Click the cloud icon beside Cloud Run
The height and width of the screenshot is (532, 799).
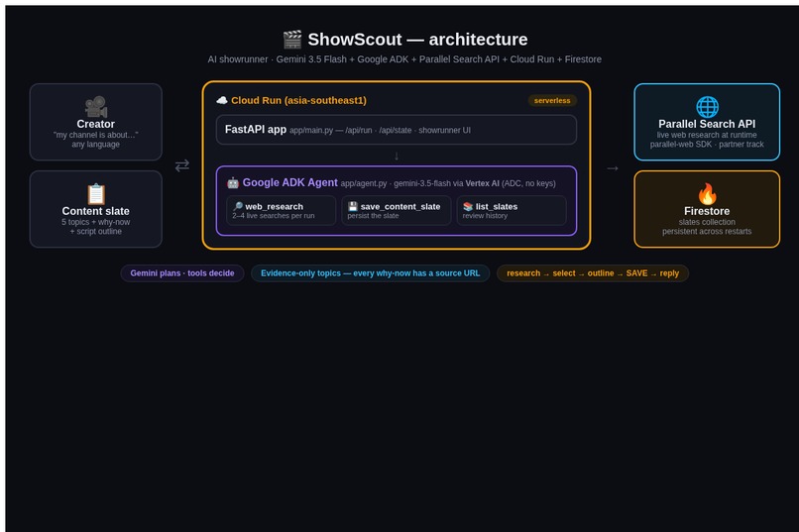[222, 100]
